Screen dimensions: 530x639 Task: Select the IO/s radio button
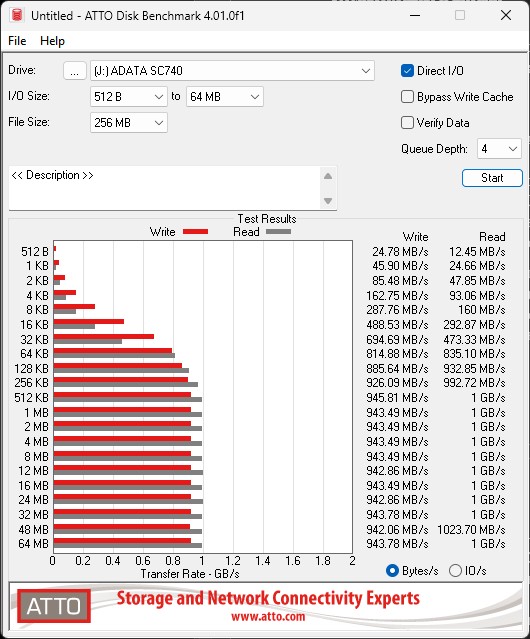click(455, 571)
